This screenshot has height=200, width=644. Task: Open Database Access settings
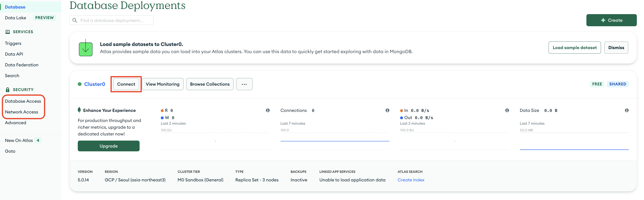(23, 101)
